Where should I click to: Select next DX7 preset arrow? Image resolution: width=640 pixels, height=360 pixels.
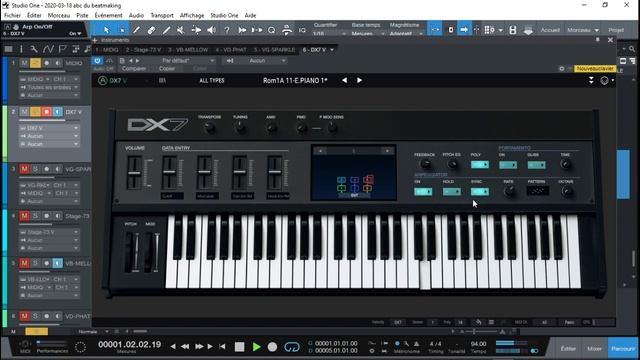click(359, 80)
